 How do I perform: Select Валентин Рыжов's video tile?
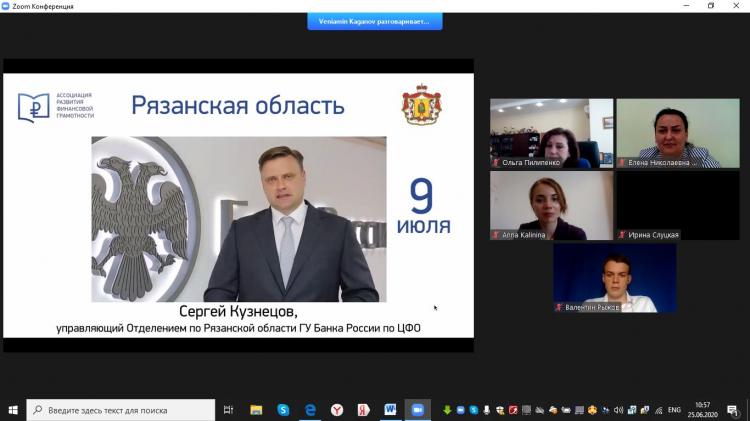point(615,278)
